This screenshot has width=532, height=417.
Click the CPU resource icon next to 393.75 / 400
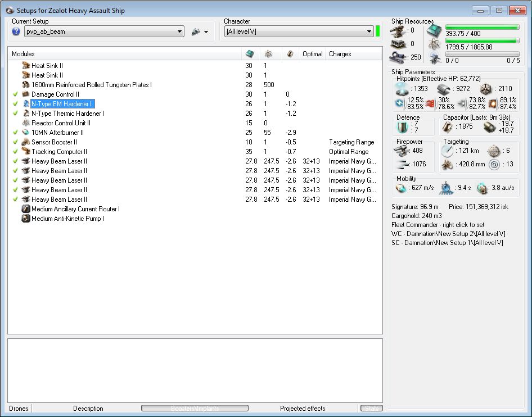pos(434,31)
